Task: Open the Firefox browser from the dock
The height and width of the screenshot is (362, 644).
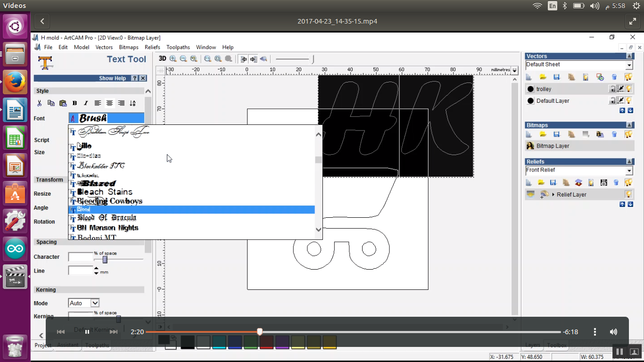Action: tap(15, 82)
